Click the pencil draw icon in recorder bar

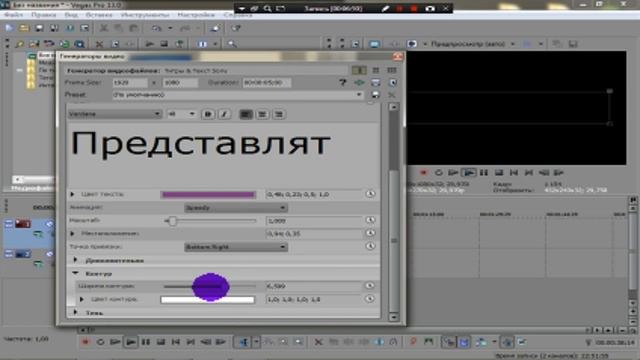[385, 8]
